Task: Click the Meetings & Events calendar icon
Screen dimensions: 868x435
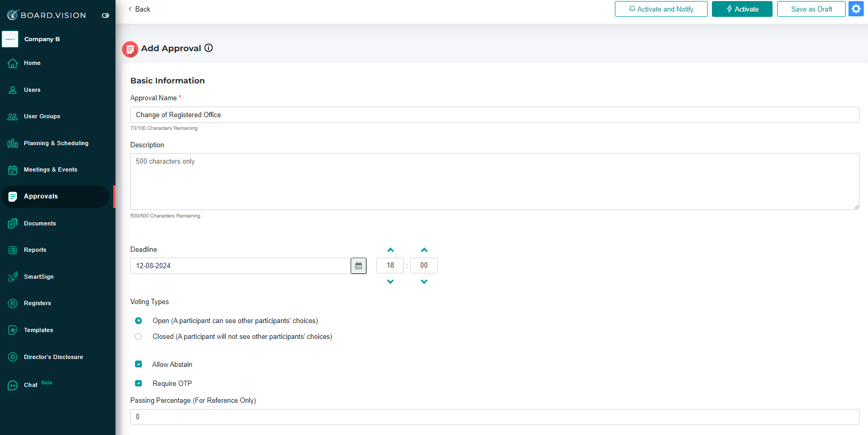Action: click(13, 170)
